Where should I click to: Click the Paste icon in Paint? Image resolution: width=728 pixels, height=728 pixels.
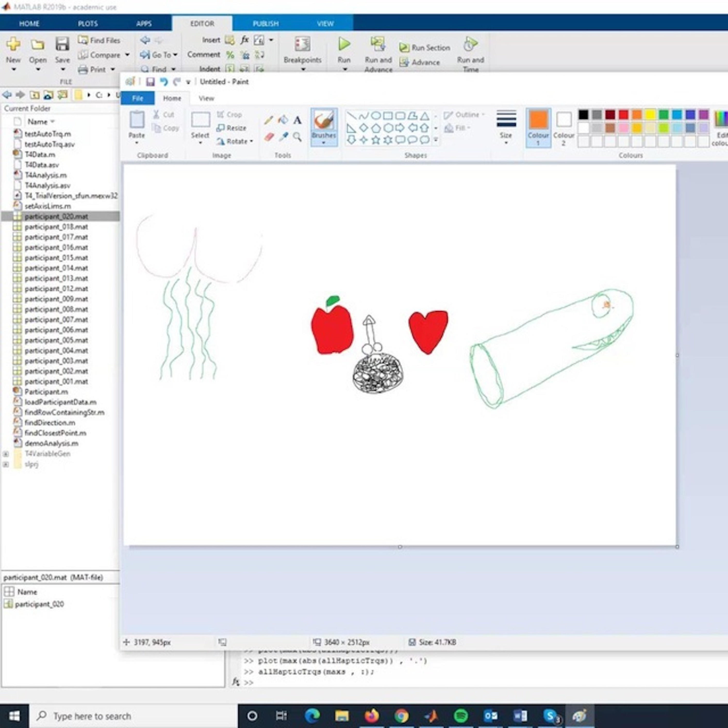[x=137, y=120]
